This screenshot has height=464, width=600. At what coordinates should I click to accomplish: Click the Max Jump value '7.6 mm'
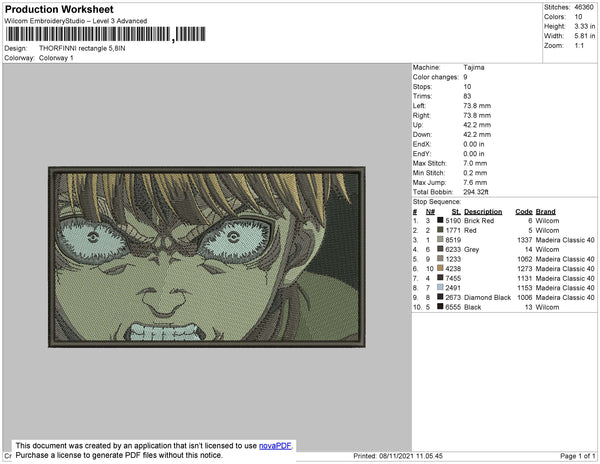coord(475,182)
